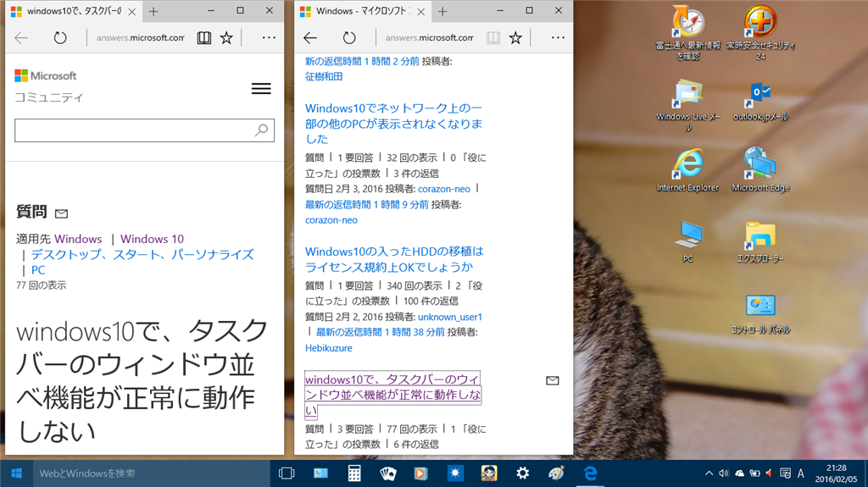Toggle IME input mode A indicator
Viewport: 868px width, 487px height.
pyautogui.click(x=800, y=473)
